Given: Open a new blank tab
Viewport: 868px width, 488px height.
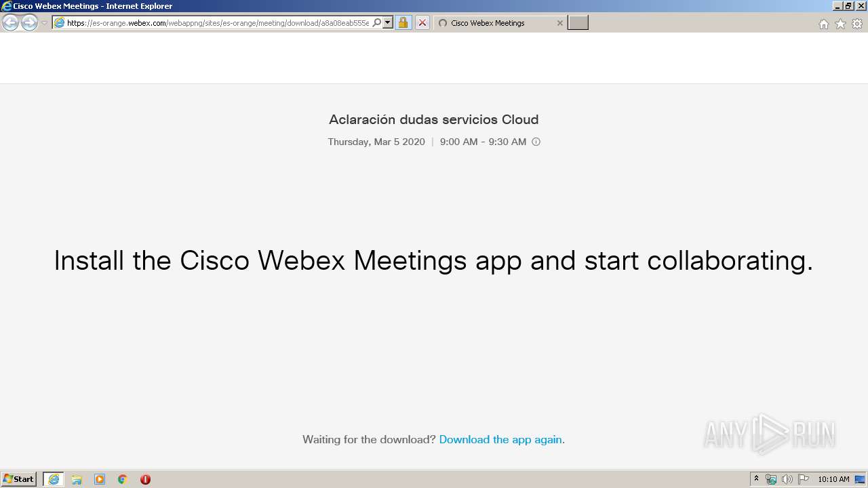Looking at the screenshot, I should 578,23.
